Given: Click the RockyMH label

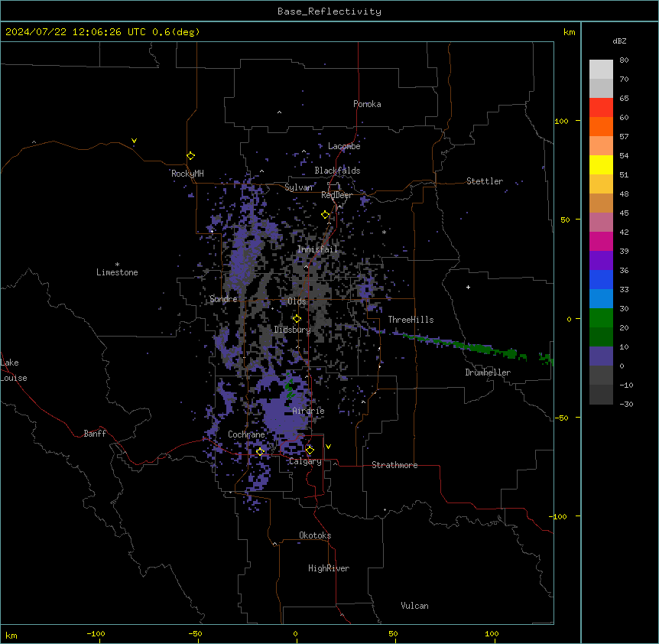Looking at the screenshot, I should click(187, 173).
